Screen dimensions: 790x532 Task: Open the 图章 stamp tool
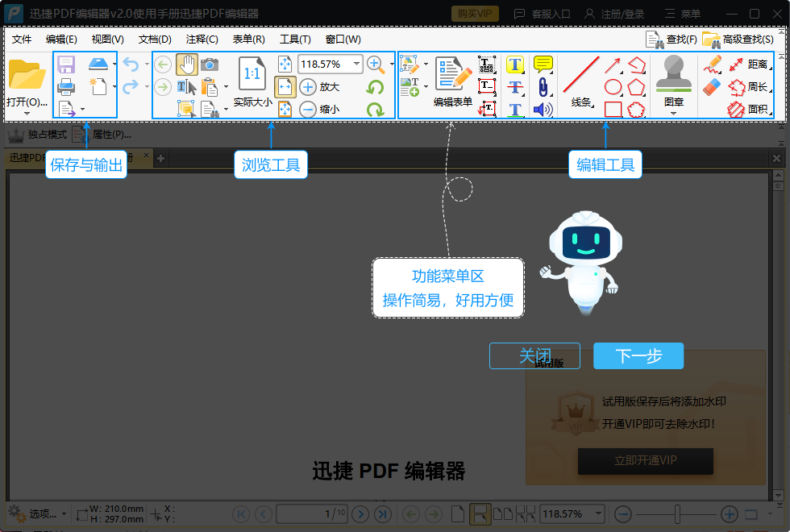(x=674, y=81)
